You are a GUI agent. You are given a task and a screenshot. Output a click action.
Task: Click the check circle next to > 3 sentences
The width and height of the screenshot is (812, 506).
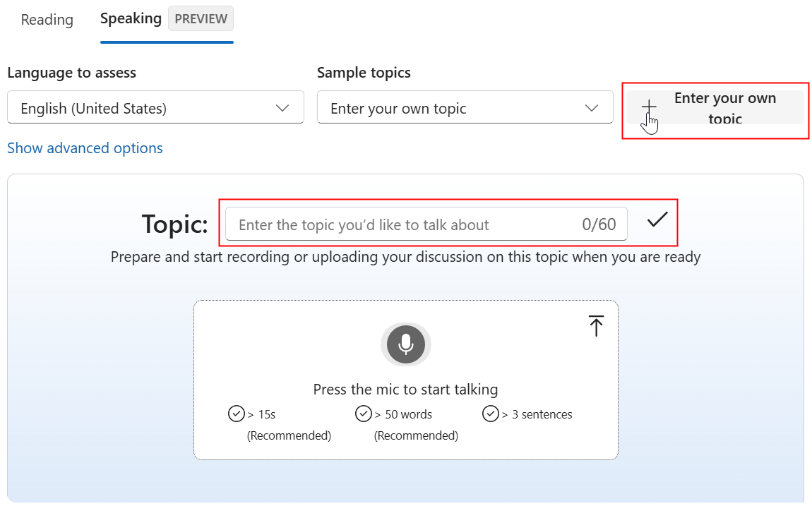(x=491, y=414)
